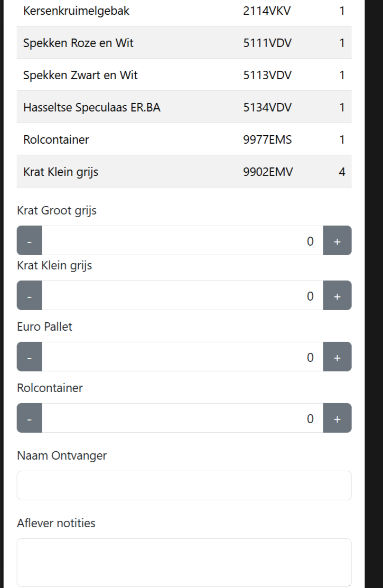
Task: Increase Rolcontainer quantity with plus button
Action: [x=338, y=418]
